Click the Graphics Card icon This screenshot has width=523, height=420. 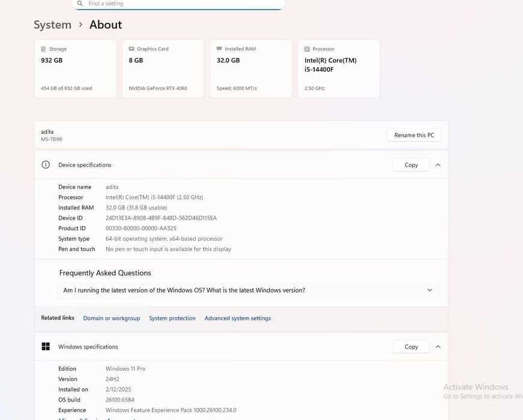131,49
